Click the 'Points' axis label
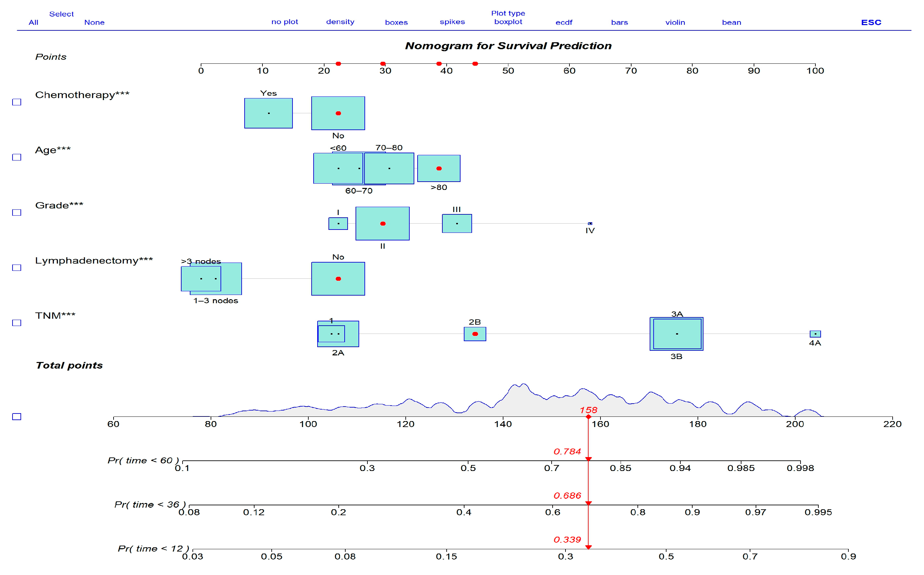This screenshot has height=575, width=924. click(x=51, y=57)
